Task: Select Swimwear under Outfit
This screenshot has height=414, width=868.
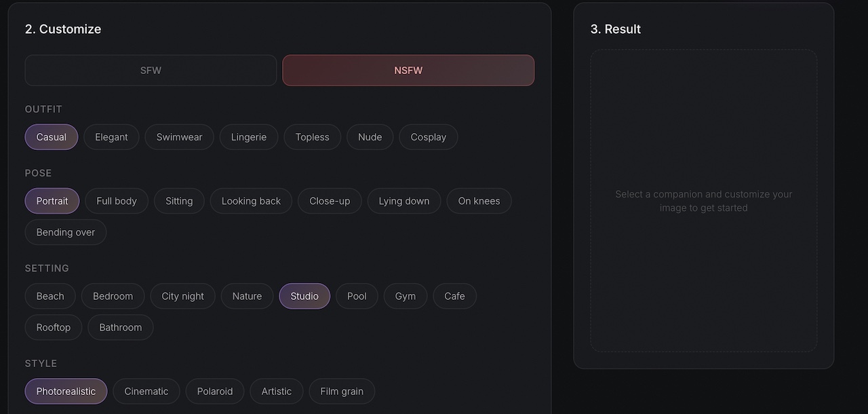Action: (x=179, y=137)
